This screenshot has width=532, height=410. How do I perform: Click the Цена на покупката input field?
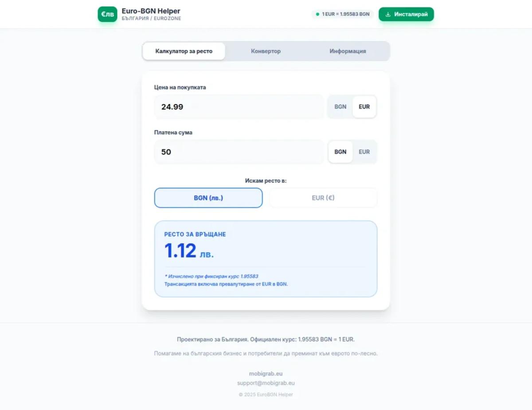pos(239,107)
